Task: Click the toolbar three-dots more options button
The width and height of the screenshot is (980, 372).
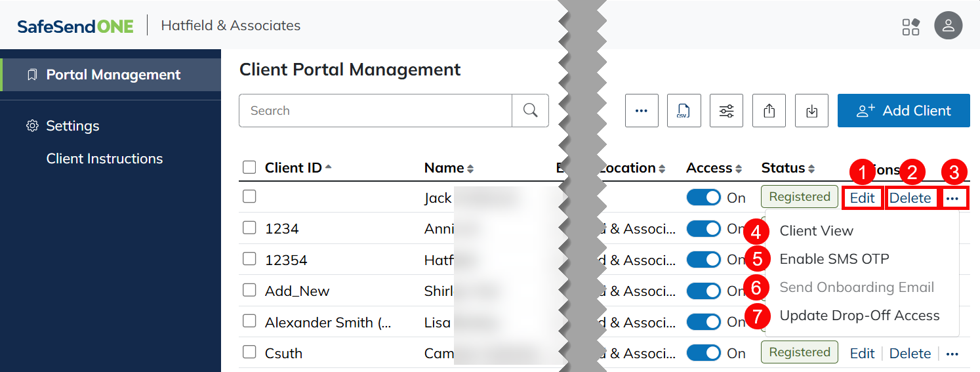Action: pyautogui.click(x=642, y=110)
